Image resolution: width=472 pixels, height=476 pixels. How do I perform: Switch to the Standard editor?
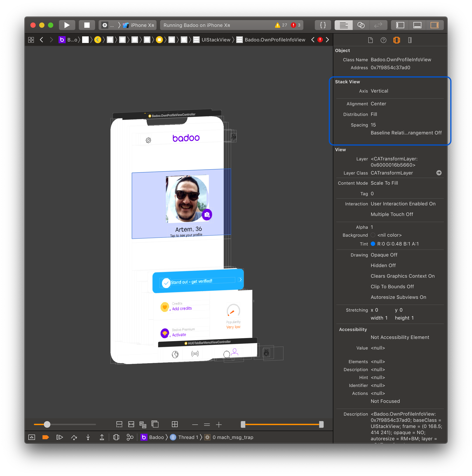click(343, 25)
